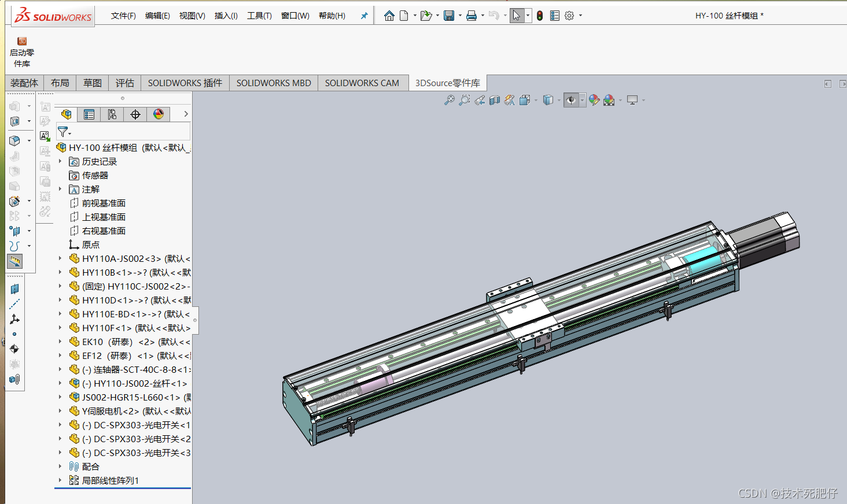Toggle Hide/Show Items eye icon
Viewport: 847px width, 504px height.
click(x=571, y=100)
